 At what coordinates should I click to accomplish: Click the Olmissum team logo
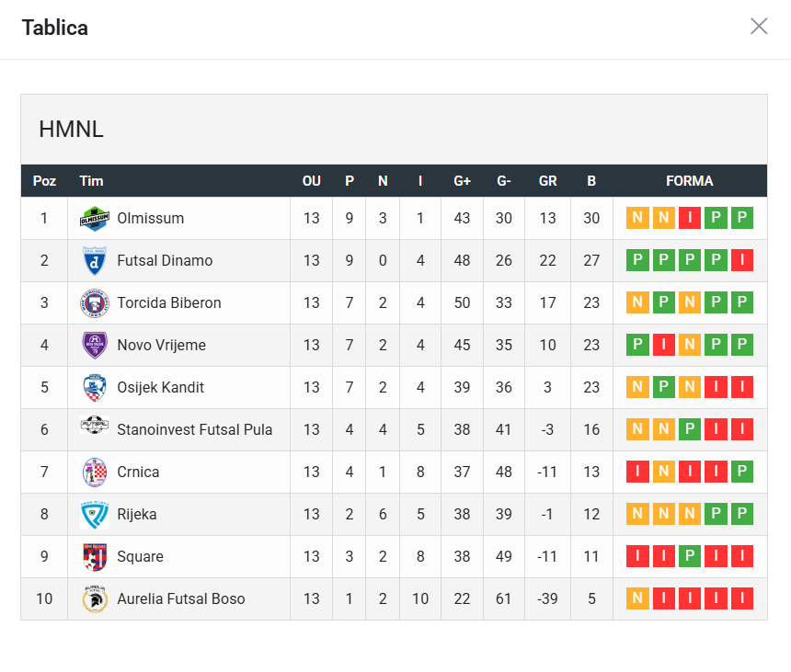pos(95,219)
